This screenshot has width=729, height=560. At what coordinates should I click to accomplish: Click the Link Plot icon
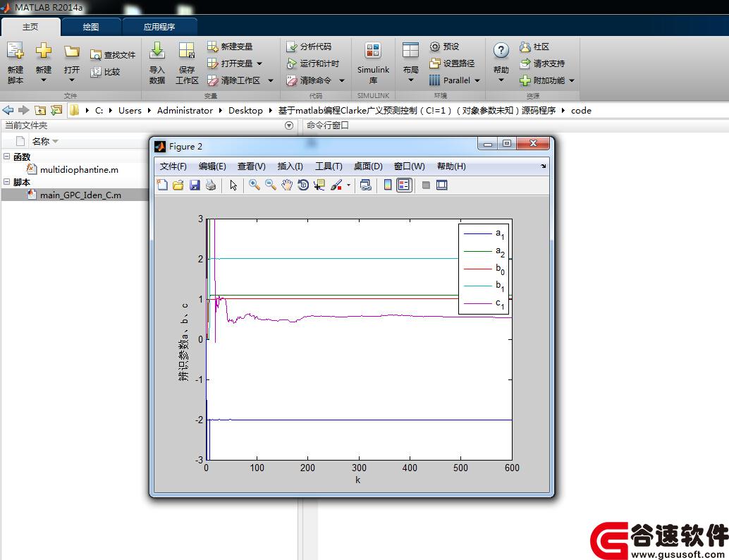pyautogui.click(x=366, y=185)
